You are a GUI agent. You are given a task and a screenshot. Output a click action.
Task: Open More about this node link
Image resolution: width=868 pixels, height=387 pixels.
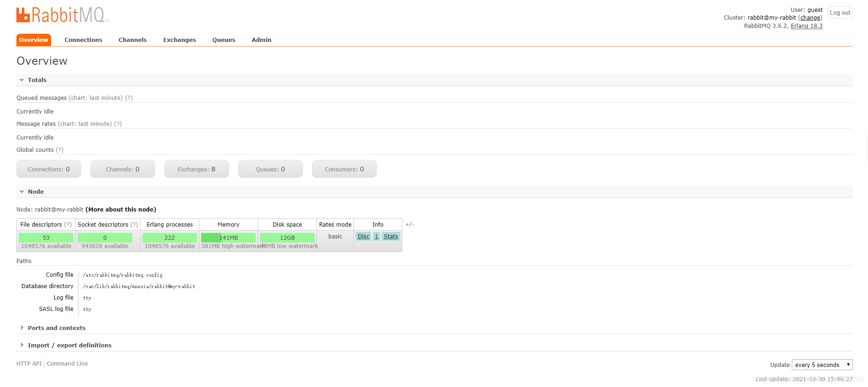(x=121, y=210)
